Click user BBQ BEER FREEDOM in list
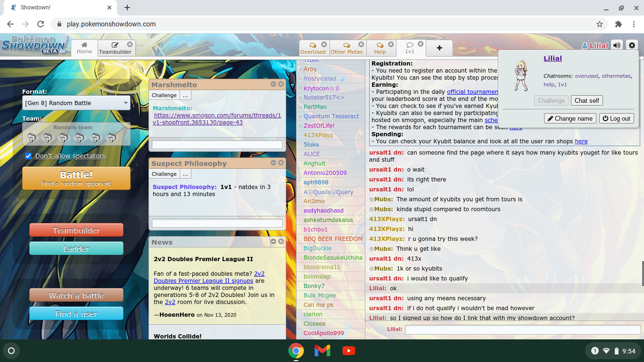644x362 pixels. pos(333,239)
